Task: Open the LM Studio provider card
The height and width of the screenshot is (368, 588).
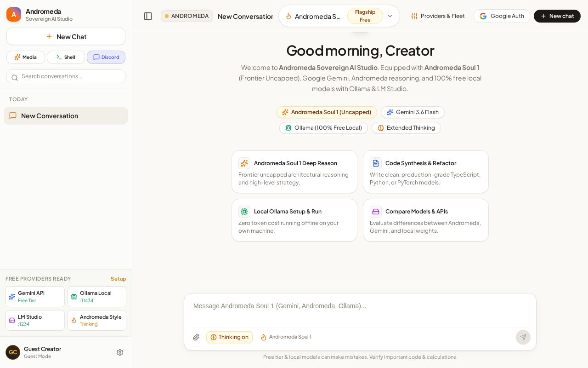Action: coord(35,320)
